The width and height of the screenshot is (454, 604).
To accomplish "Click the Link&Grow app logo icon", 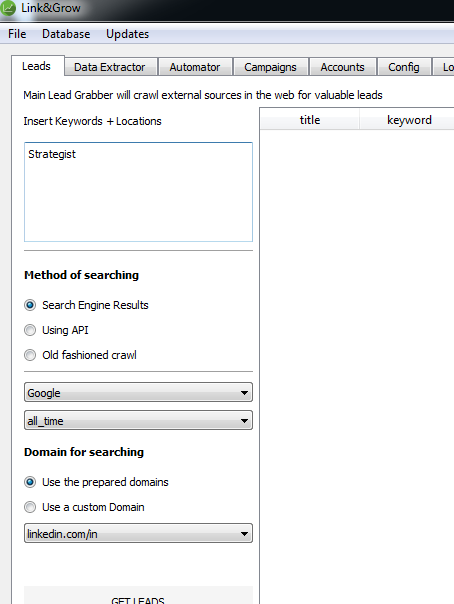I will coord(8,8).
